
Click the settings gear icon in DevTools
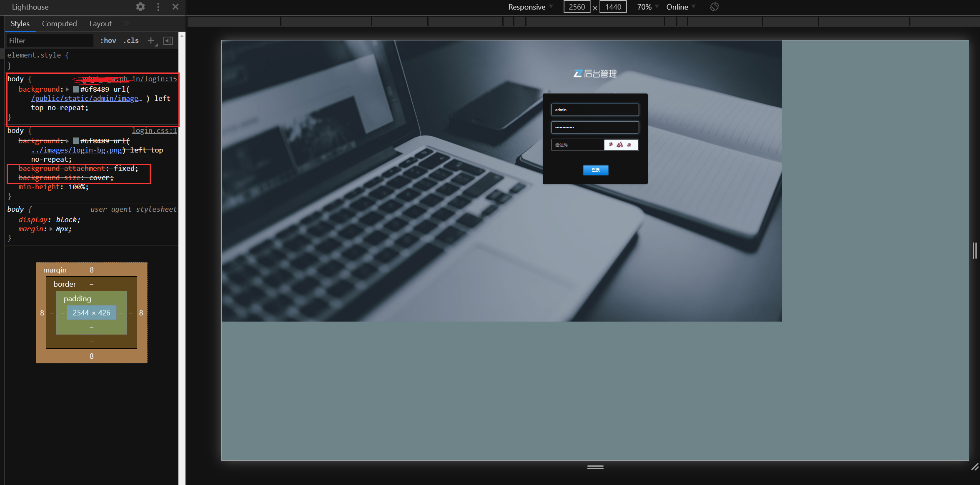tap(140, 6)
